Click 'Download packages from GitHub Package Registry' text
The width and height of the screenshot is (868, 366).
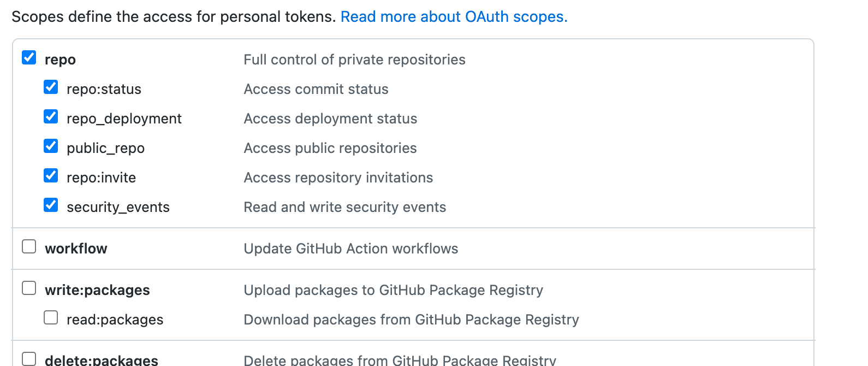(x=411, y=320)
